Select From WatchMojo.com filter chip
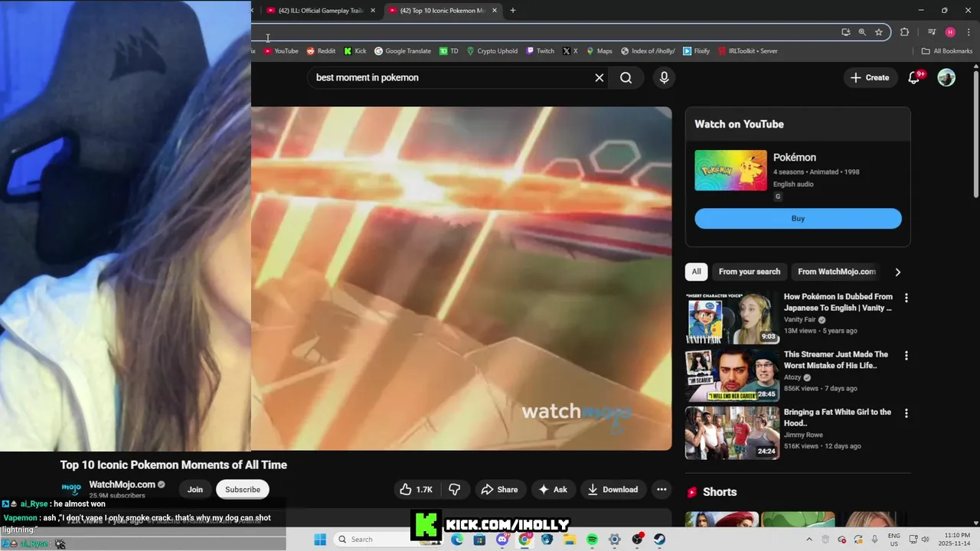The height and width of the screenshot is (551, 980). coord(836,272)
